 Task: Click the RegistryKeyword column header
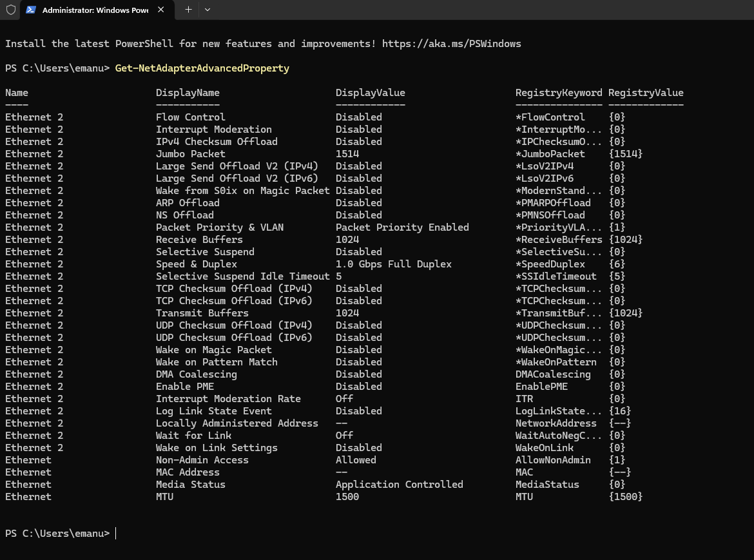(559, 93)
